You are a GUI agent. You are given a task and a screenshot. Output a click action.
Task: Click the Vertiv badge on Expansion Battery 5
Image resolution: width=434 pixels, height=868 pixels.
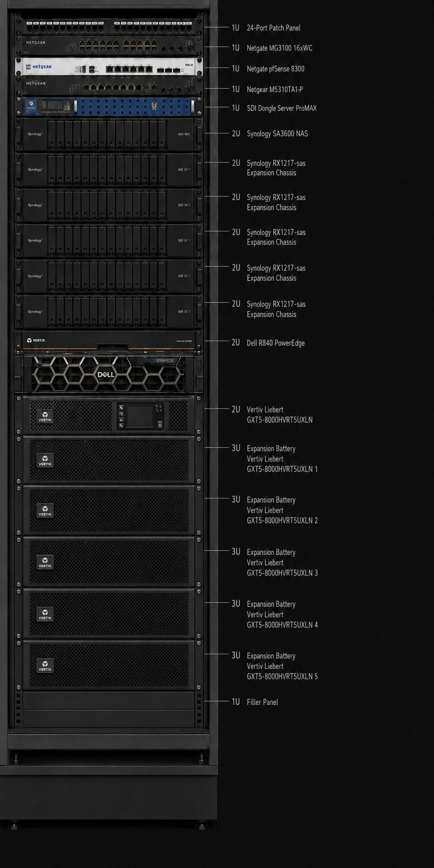45,666
